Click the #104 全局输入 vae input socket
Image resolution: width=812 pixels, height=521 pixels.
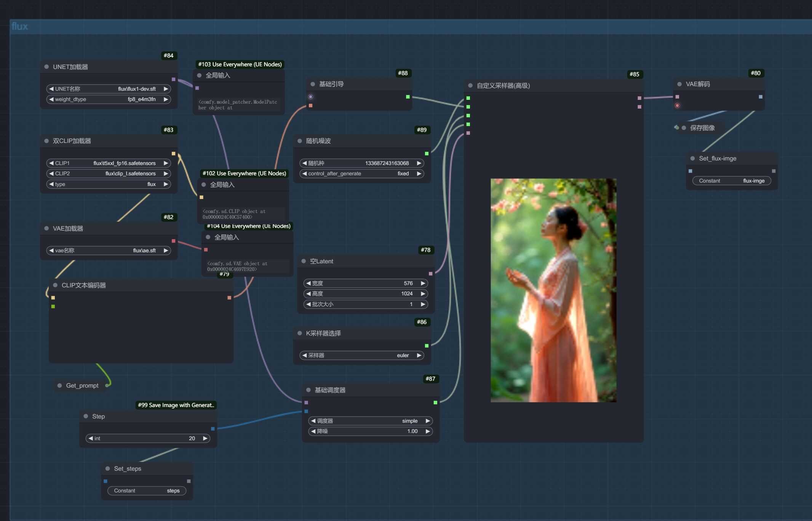pyautogui.click(x=206, y=250)
